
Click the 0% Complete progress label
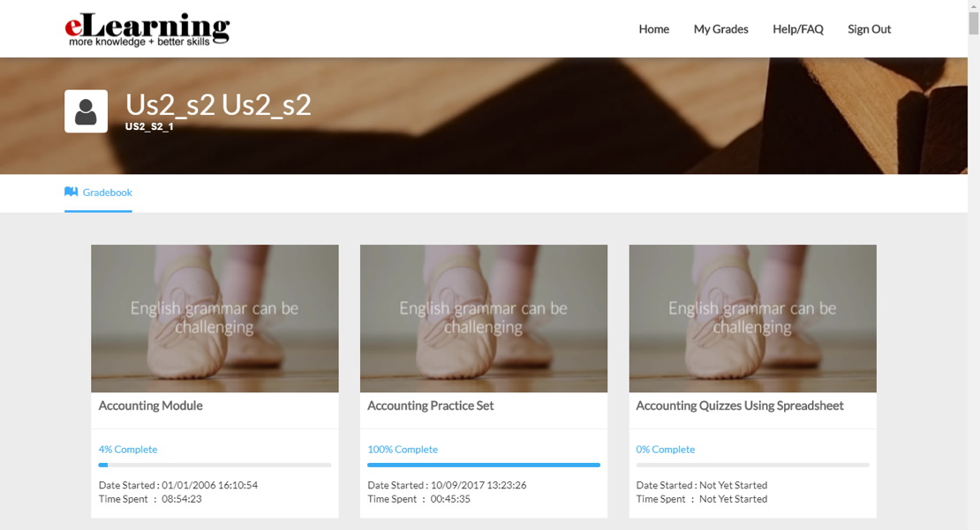(x=666, y=449)
